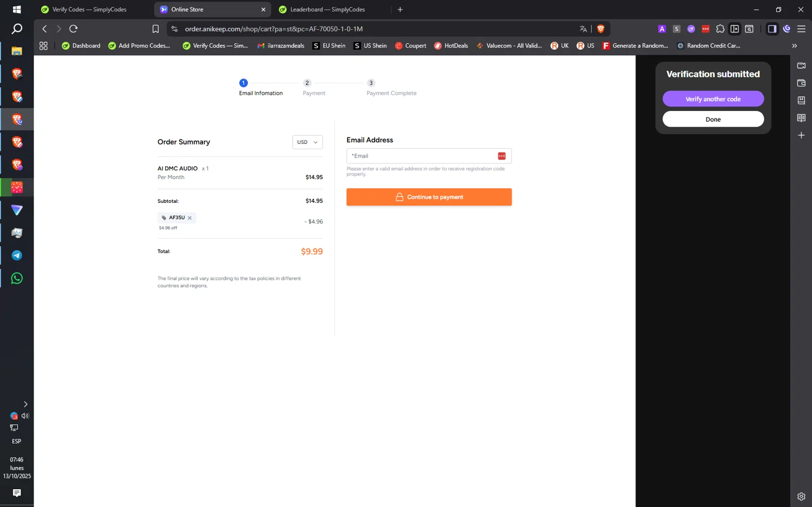Screen dimensions: 812x507
Task: Open the USD currency dropdown
Action: click(x=307, y=142)
